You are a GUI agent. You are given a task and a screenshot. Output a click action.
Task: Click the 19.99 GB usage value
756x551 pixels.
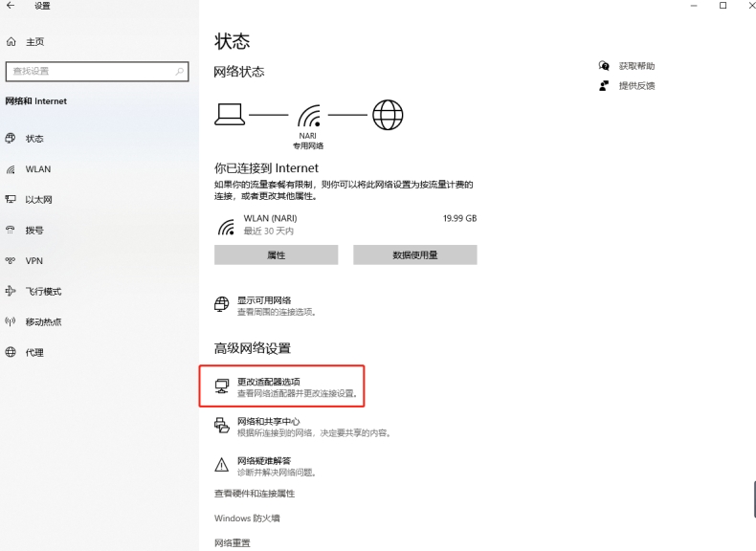coord(460,218)
